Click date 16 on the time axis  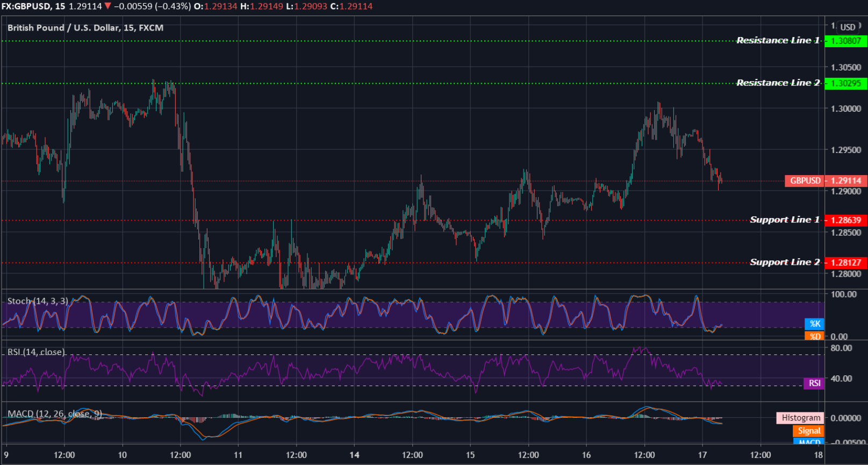(x=586, y=455)
